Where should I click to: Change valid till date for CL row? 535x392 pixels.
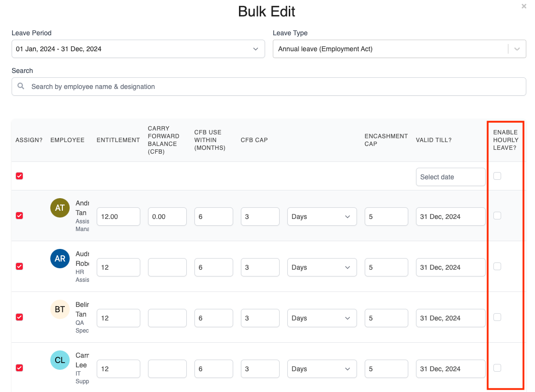(x=451, y=369)
